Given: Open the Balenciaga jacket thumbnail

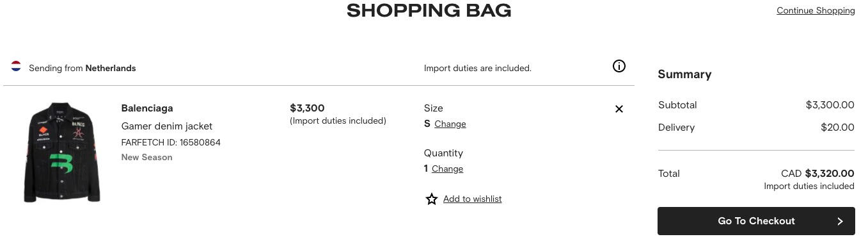Looking at the screenshot, I should 62,152.
